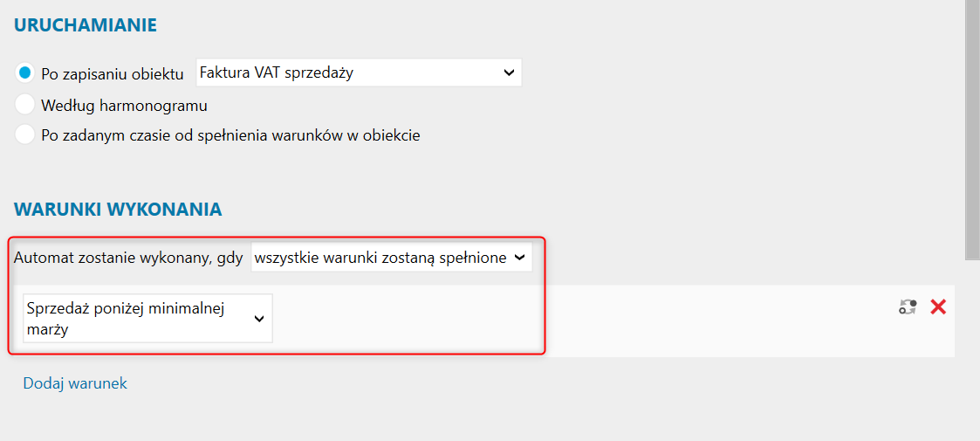Viewport: 980px width, 441px height.
Task: Click the 'Automat zostanie wykonany, gdy' label
Action: click(x=128, y=258)
